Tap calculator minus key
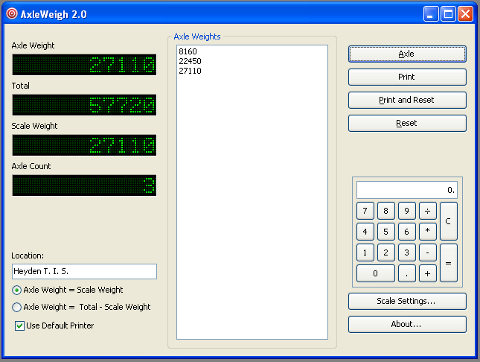 [x=428, y=253]
